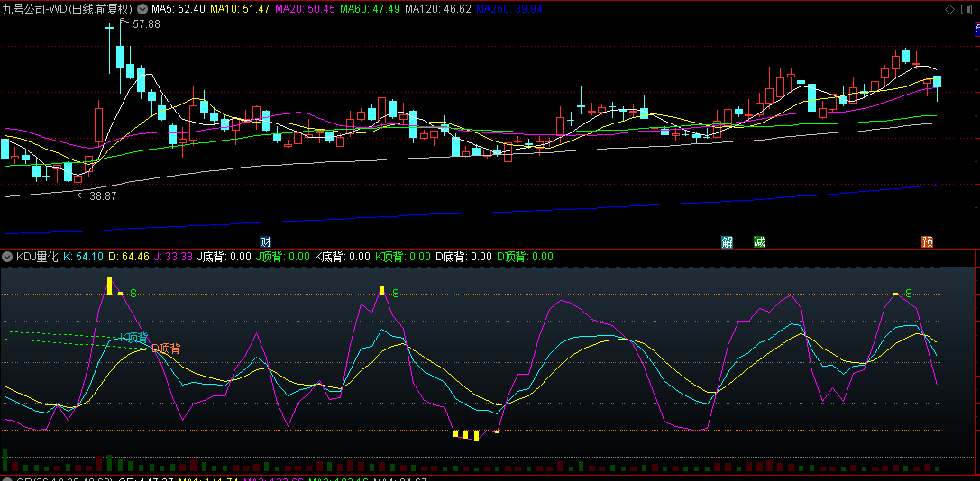Open the bottom OBV indicator dropdown

(7, 478)
